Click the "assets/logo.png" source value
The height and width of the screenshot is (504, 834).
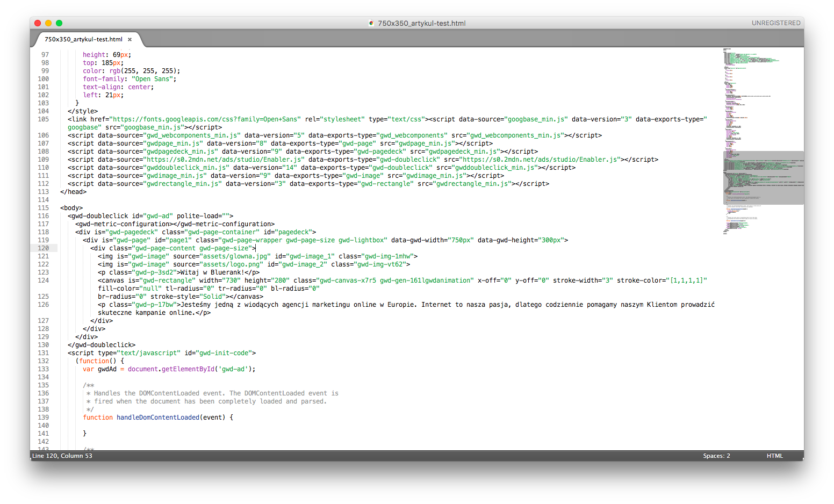[x=232, y=264]
